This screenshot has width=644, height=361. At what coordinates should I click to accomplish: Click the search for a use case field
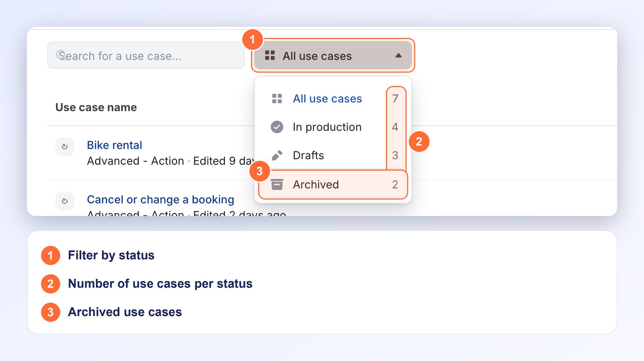tap(146, 56)
